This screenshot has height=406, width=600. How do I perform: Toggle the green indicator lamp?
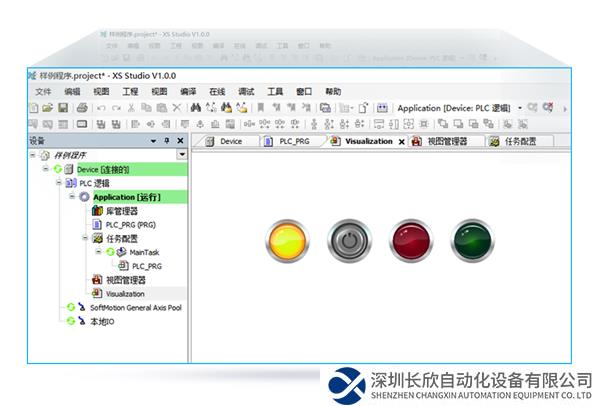click(x=473, y=241)
